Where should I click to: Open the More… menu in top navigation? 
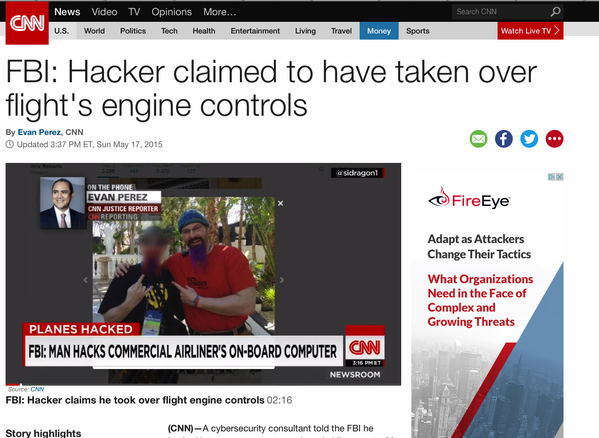click(x=220, y=12)
